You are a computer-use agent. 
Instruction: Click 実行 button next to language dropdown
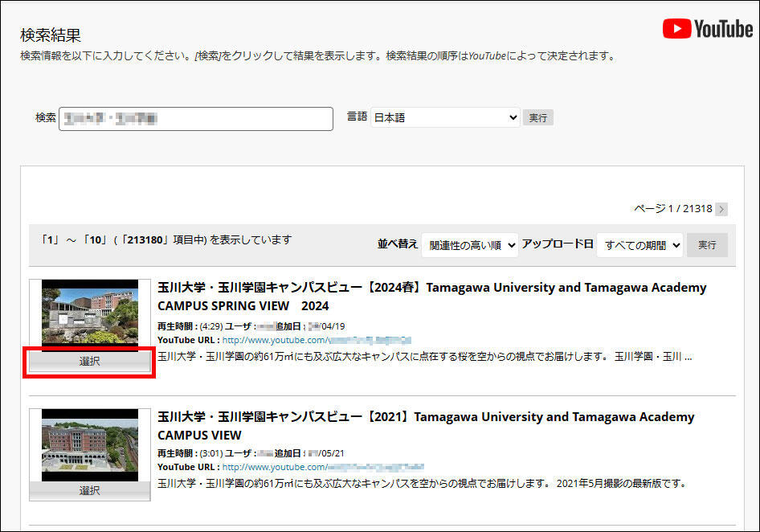[x=537, y=118]
